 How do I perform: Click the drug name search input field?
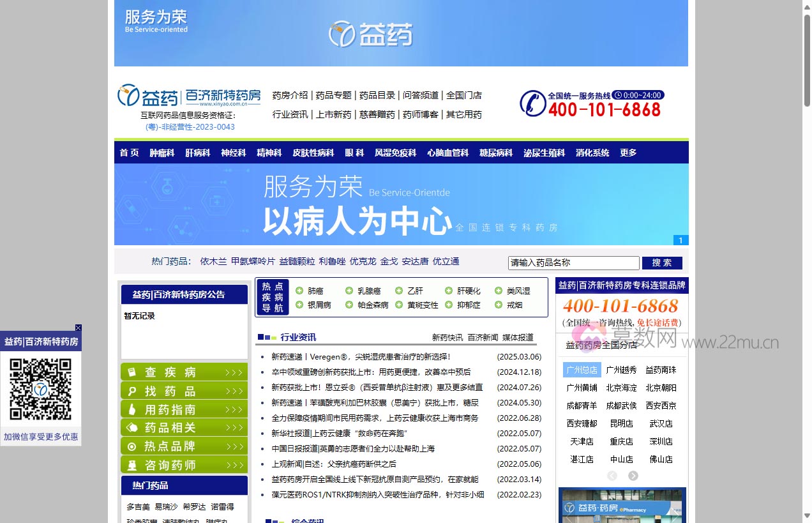[573, 263]
